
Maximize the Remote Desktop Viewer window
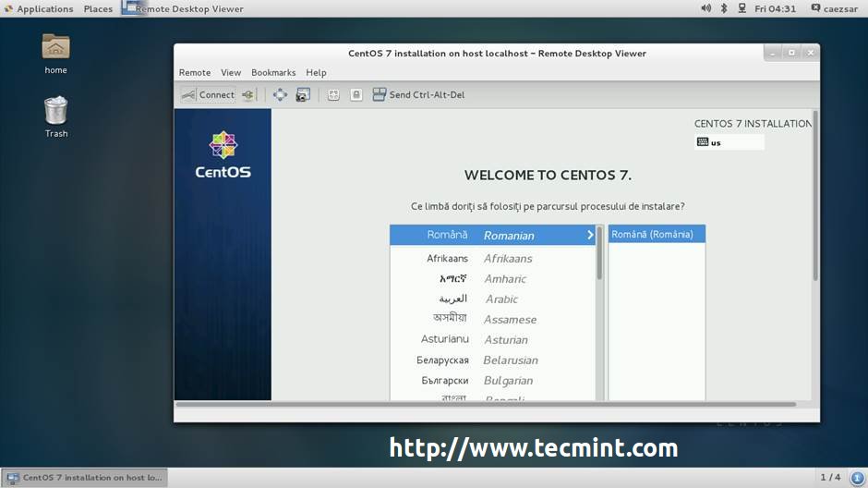point(791,53)
